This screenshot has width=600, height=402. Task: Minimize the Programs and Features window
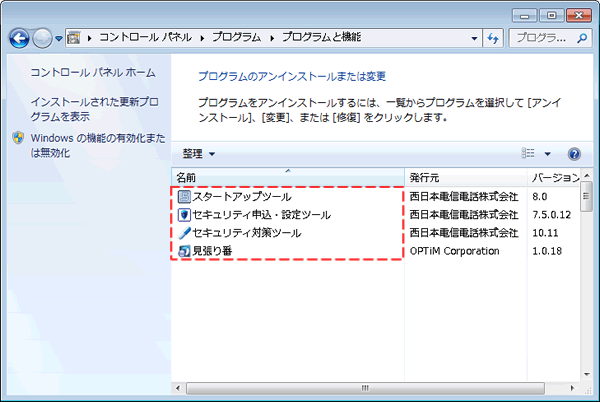point(525,16)
